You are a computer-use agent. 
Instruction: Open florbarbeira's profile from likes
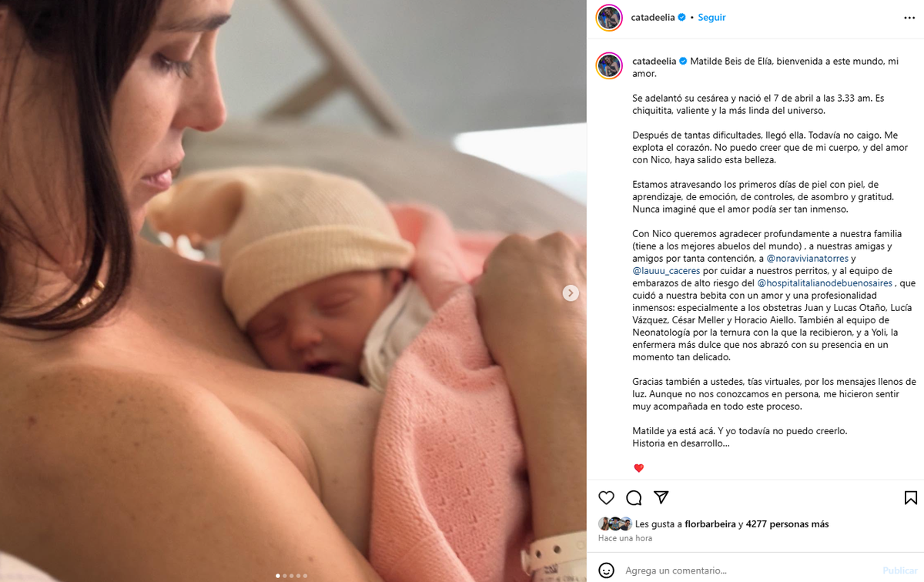(x=705, y=524)
